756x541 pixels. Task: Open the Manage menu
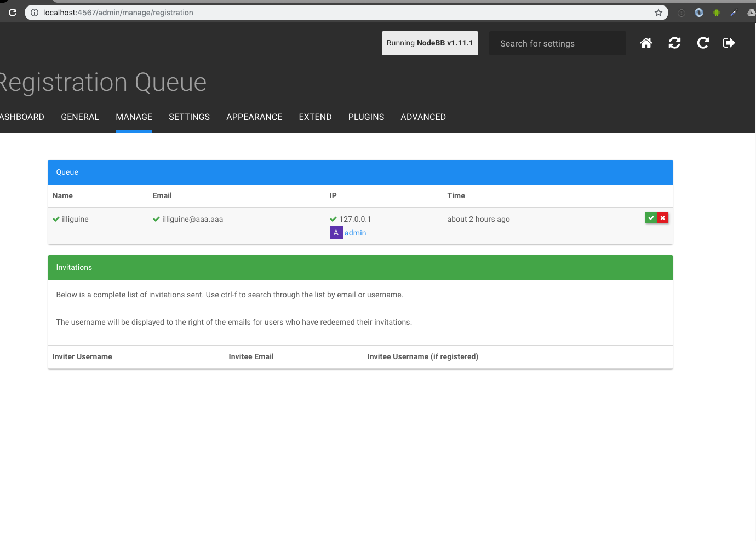134,117
